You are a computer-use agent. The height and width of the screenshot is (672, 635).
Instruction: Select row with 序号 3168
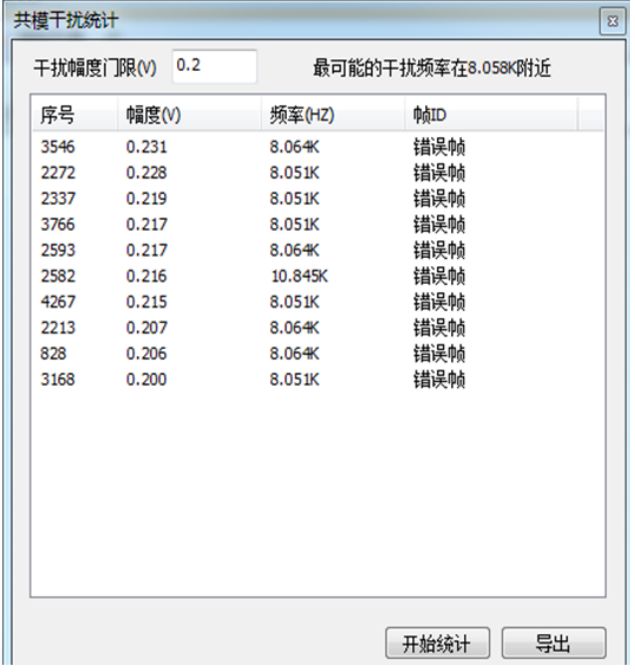318,379
